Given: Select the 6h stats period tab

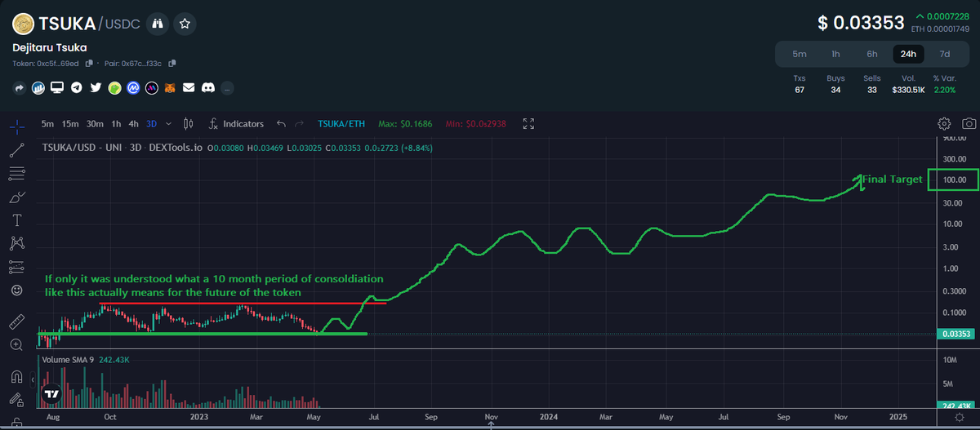Looking at the screenshot, I should pos(872,54).
